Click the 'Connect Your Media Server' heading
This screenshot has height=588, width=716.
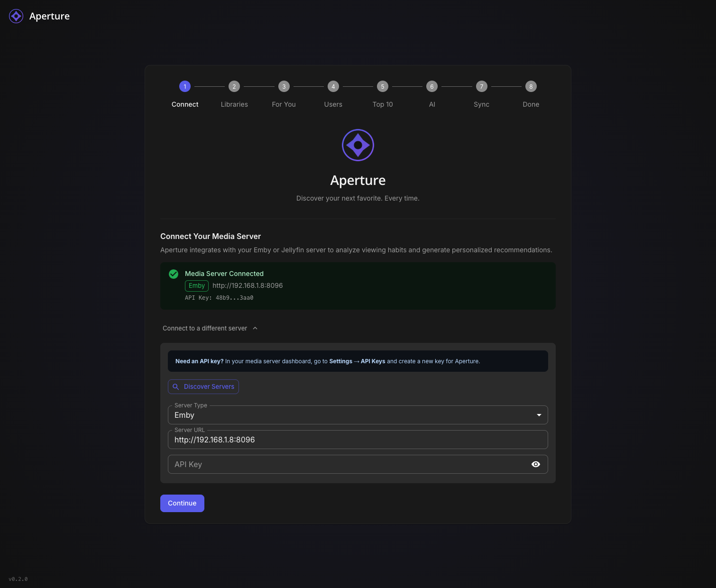tap(211, 236)
